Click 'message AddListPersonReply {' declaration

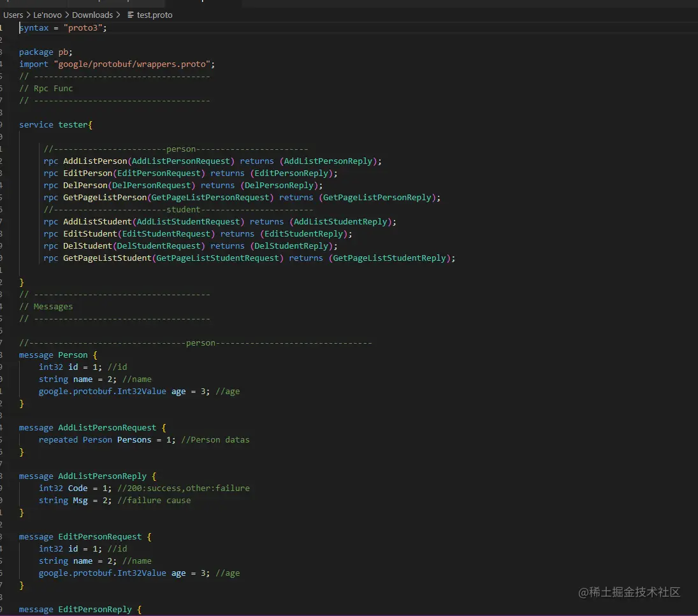tap(88, 476)
